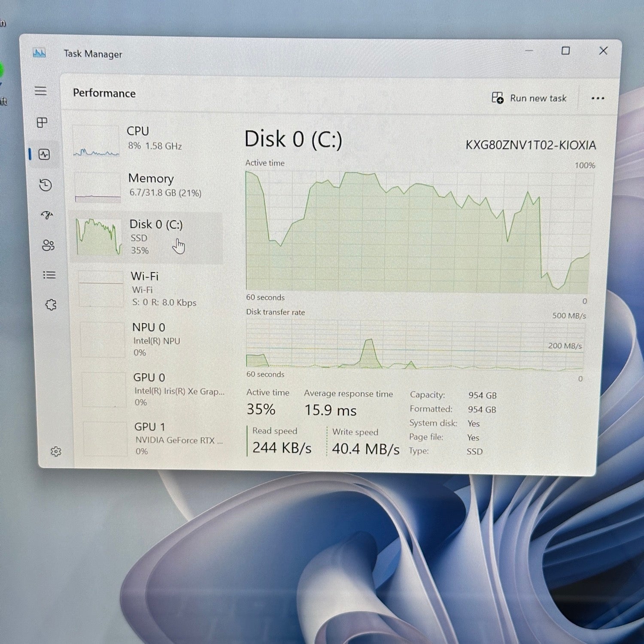Open the Details list icon
The height and width of the screenshot is (644, 644).
coord(49,275)
